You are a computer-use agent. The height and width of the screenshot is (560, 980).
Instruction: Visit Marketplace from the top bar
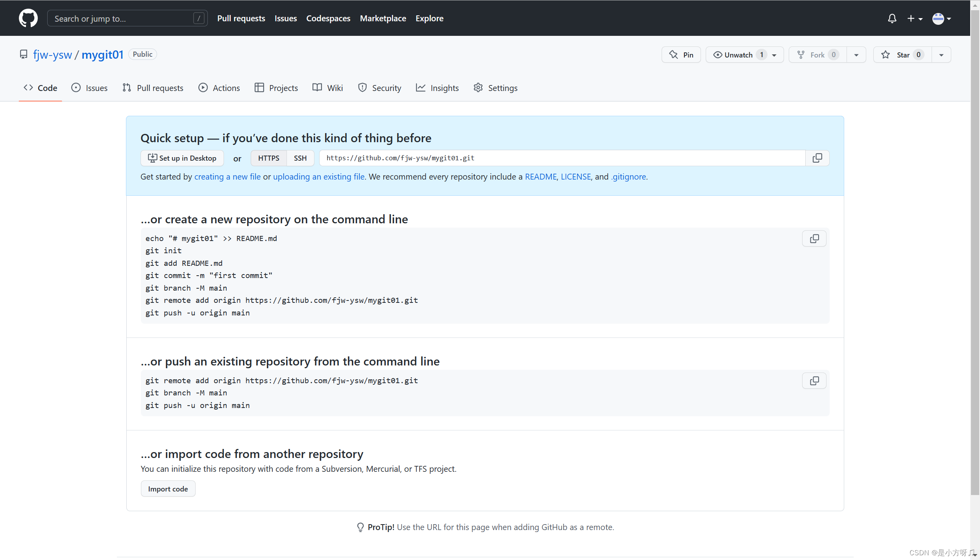pos(383,19)
